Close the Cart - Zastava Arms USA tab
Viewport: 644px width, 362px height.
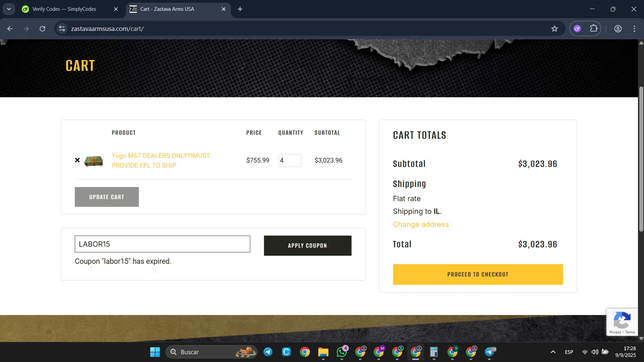coord(223,9)
